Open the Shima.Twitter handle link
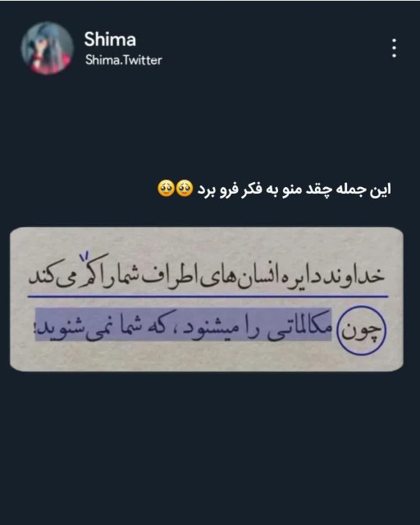This screenshot has width=420, height=525. [x=124, y=60]
